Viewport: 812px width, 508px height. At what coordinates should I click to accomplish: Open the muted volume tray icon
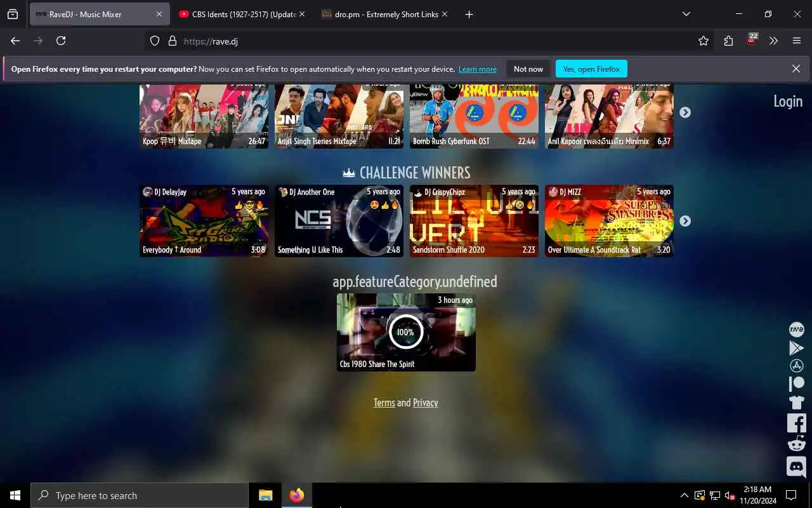[x=730, y=495]
